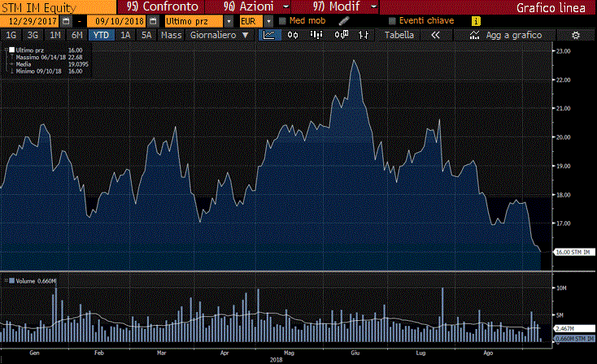
Task: Click the STM IM Equity ticker field
Action: [x=59, y=6]
